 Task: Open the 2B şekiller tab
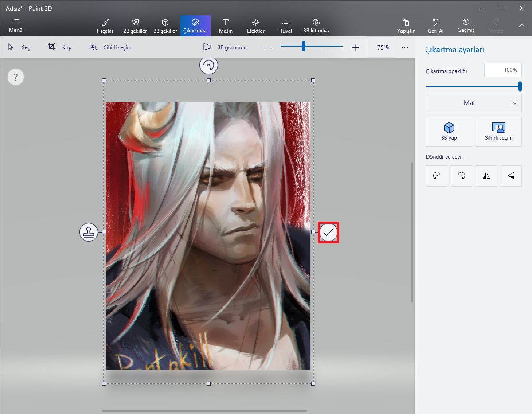pyautogui.click(x=136, y=26)
